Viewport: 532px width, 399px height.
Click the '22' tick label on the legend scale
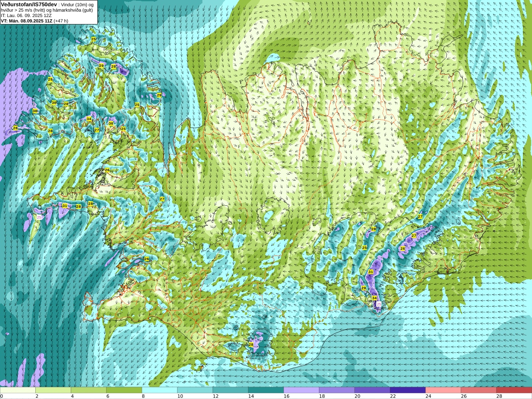pyautogui.click(x=393, y=396)
